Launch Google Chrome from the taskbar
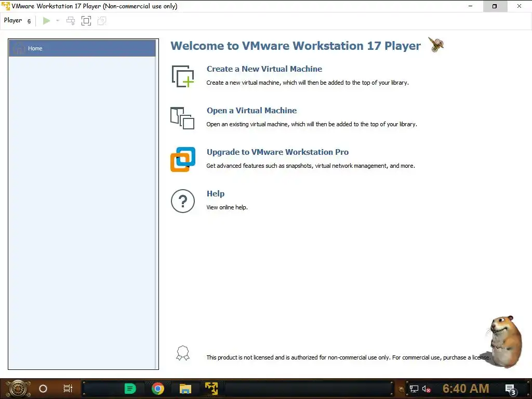Screen dimensions: 532x399 click(x=158, y=389)
